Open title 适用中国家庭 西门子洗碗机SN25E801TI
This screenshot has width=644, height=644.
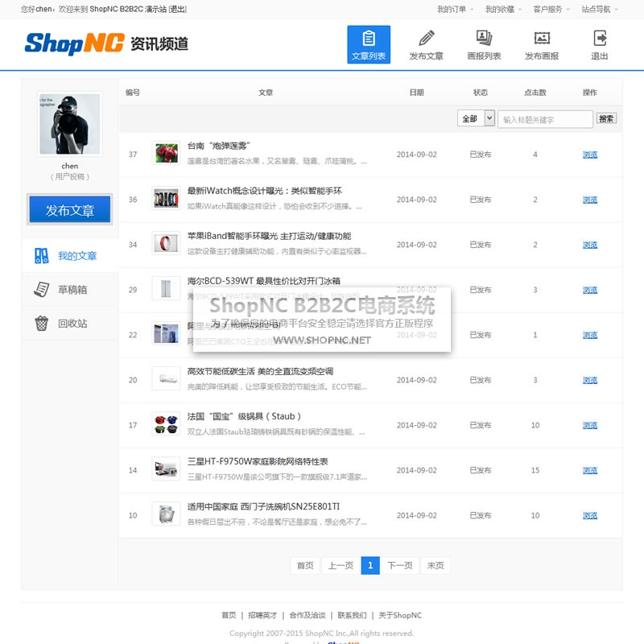[263, 507]
